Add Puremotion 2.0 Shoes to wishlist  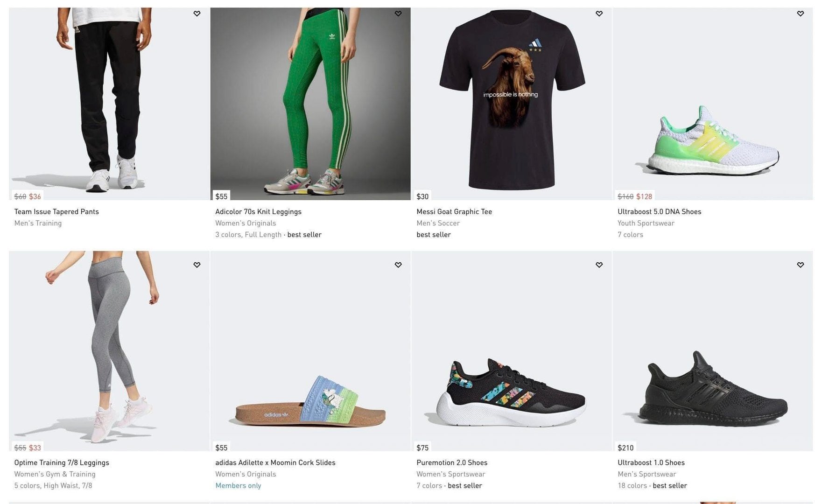point(599,265)
